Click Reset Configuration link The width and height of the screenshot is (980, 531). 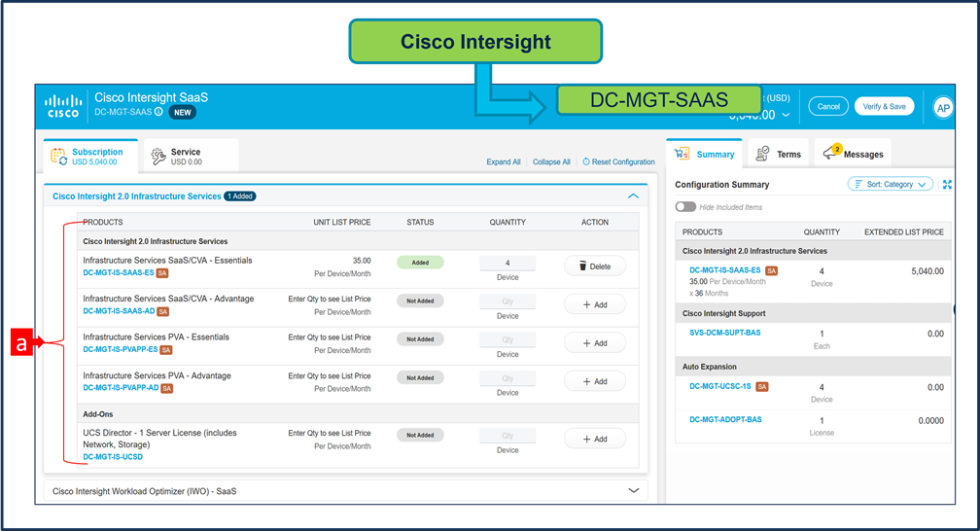point(618,162)
